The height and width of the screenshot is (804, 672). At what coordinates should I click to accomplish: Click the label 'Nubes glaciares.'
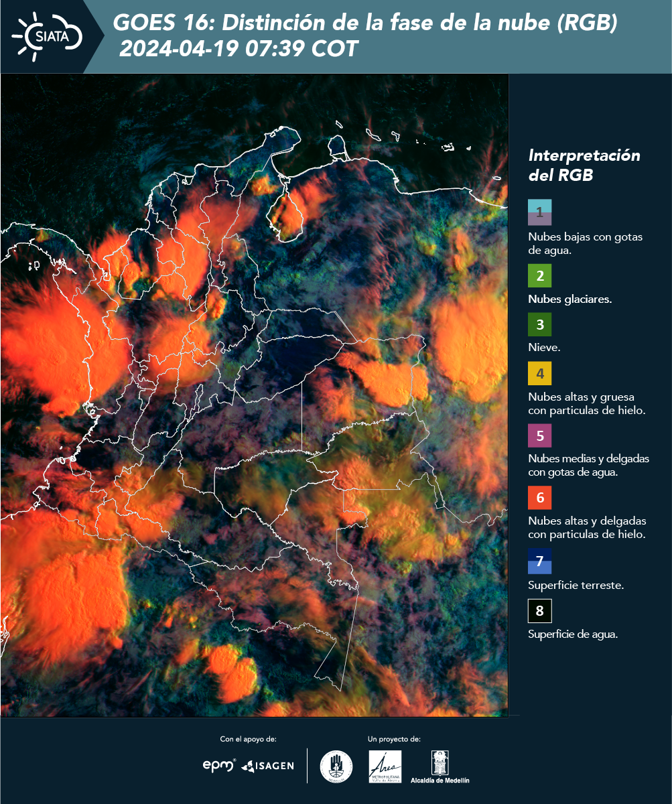[569, 299]
